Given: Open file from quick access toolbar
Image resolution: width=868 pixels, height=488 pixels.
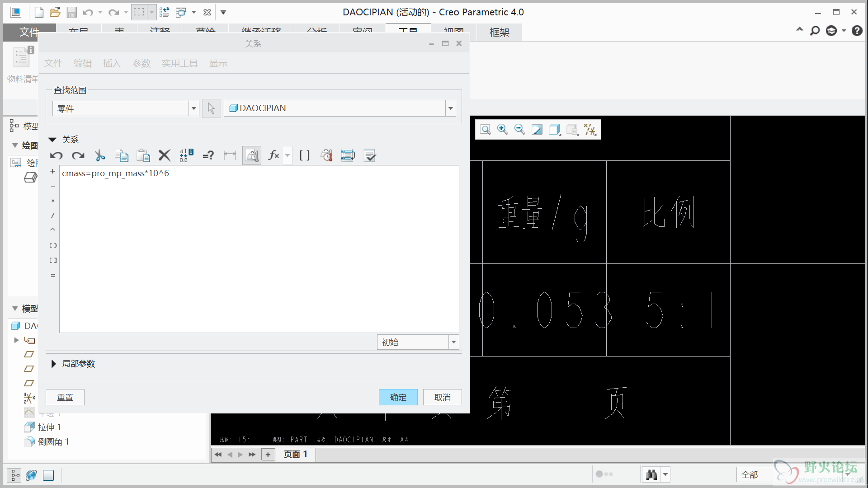Looking at the screenshot, I should pyautogui.click(x=55, y=12).
